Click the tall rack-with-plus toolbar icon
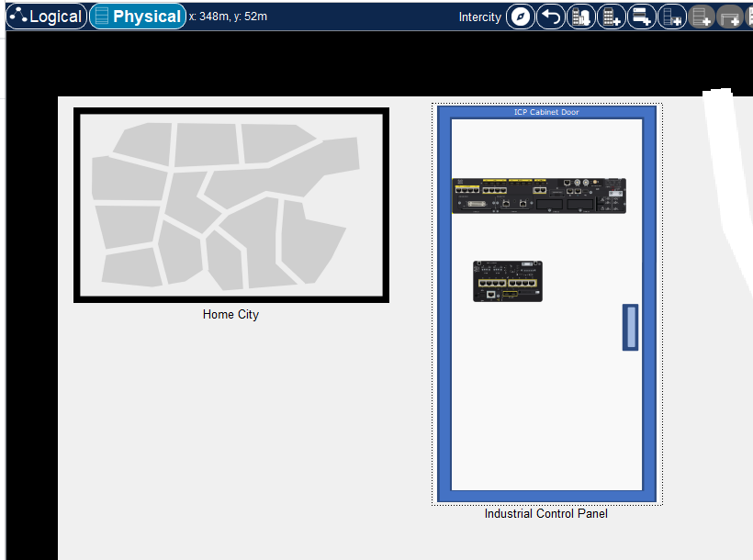Image resolution: width=753 pixels, height=560 pixels. coord(671,17)
